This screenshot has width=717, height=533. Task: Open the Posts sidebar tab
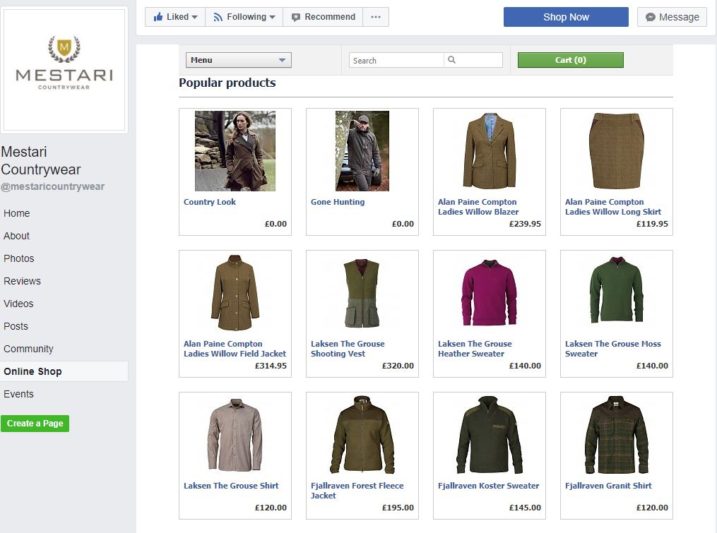pyautogui.click(x=16, y=326)
